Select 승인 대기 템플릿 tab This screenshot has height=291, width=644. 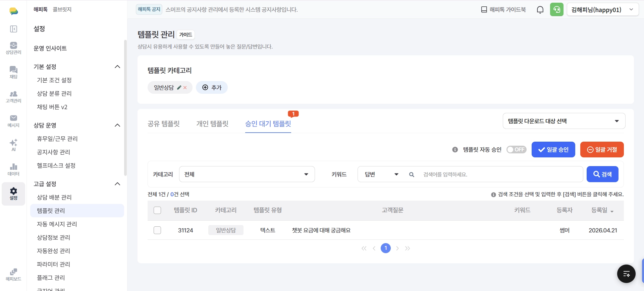[x=268, y=124]
